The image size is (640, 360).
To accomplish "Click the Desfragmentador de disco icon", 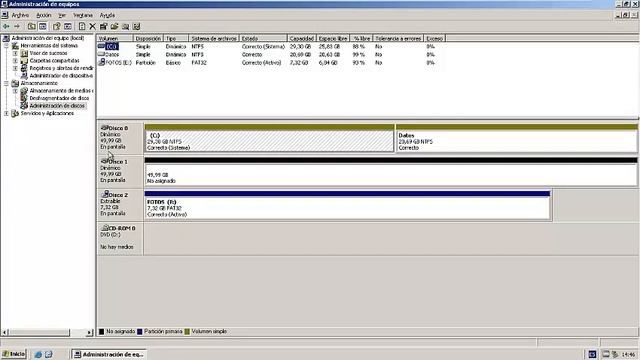I will click(24, 98).
